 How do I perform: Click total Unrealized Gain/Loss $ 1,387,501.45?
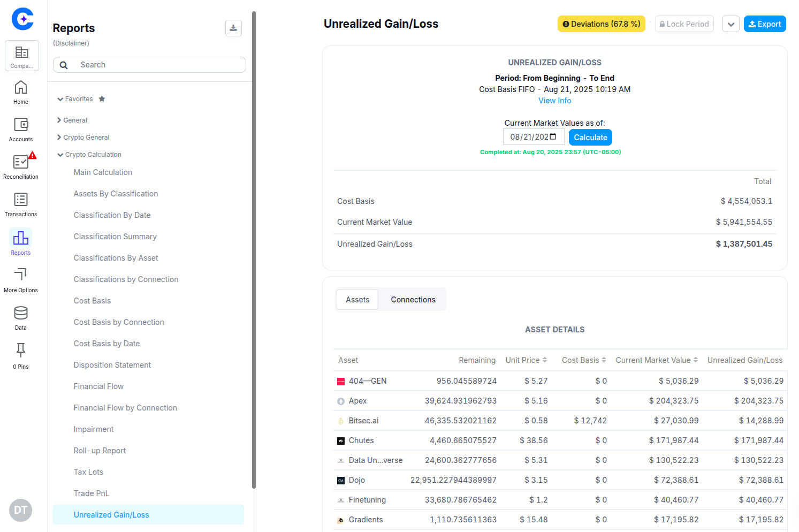744,244
